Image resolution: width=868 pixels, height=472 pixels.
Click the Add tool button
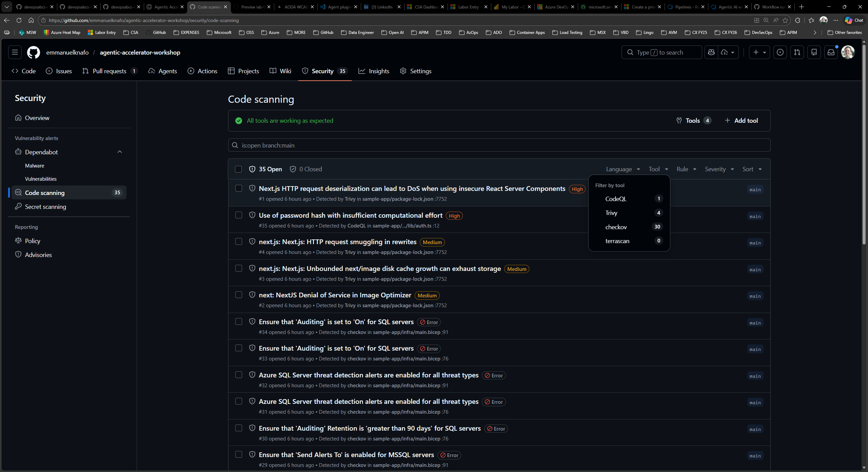click(742, 120)
